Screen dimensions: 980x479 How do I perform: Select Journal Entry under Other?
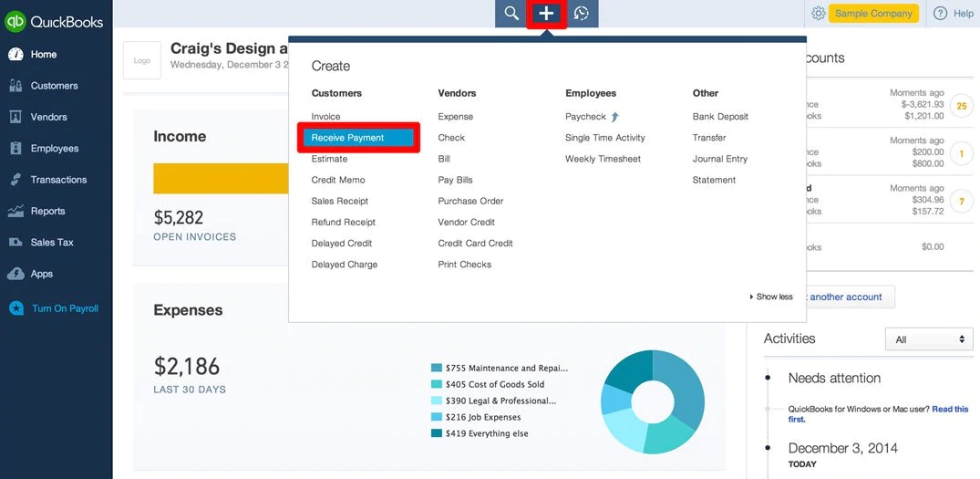720,159
